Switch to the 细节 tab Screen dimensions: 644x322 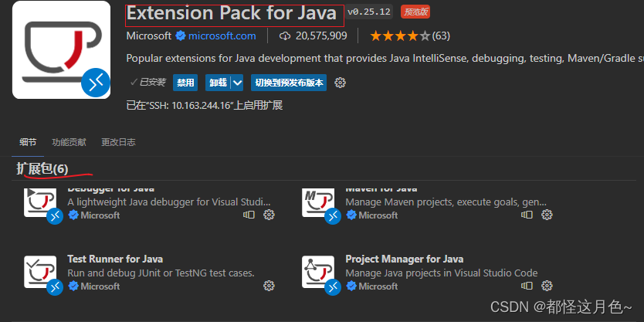point(28,143)
